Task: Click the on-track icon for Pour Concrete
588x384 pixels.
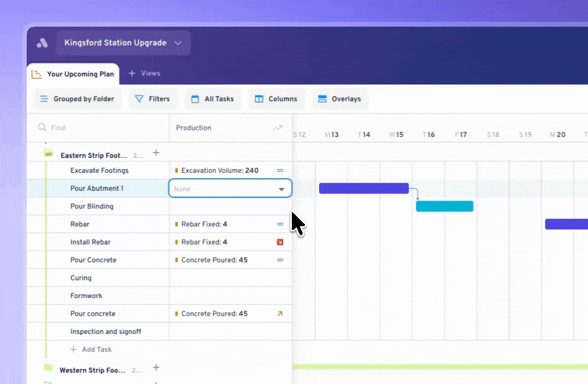Action: [x=280, y=260]
